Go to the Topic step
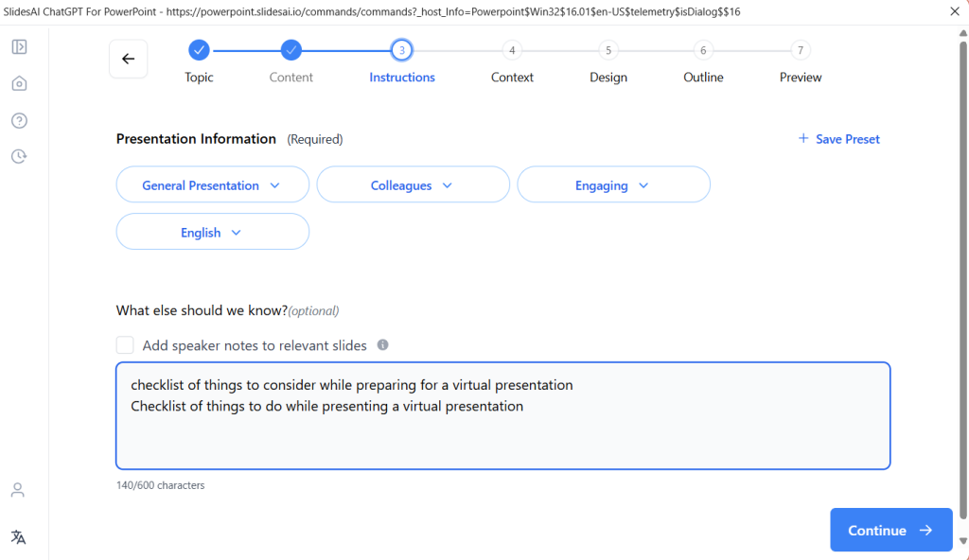Image resolution: width=969 pixels, height=560 pixels. (199, 51)
